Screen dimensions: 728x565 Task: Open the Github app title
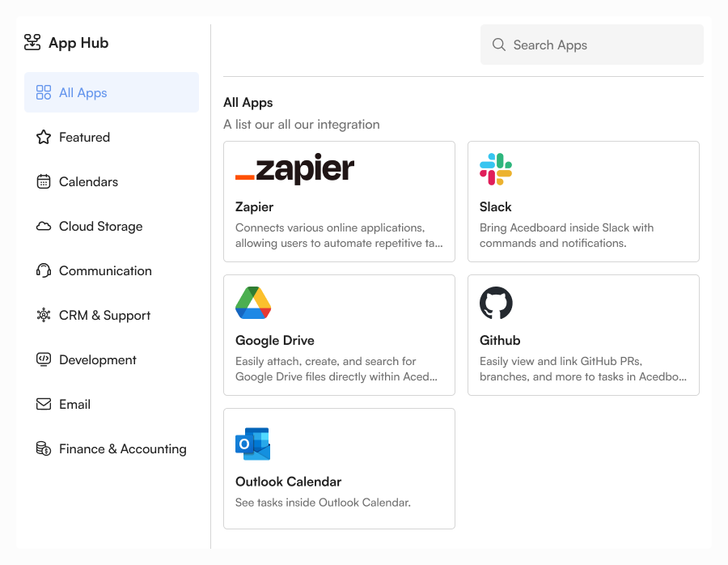(500, 341)
